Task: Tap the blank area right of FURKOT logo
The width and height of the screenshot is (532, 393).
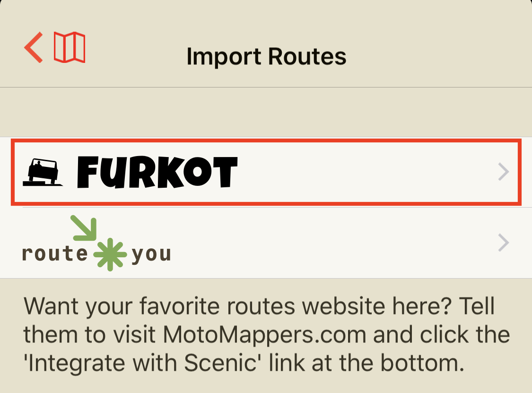Action: (x=366, y=172)
